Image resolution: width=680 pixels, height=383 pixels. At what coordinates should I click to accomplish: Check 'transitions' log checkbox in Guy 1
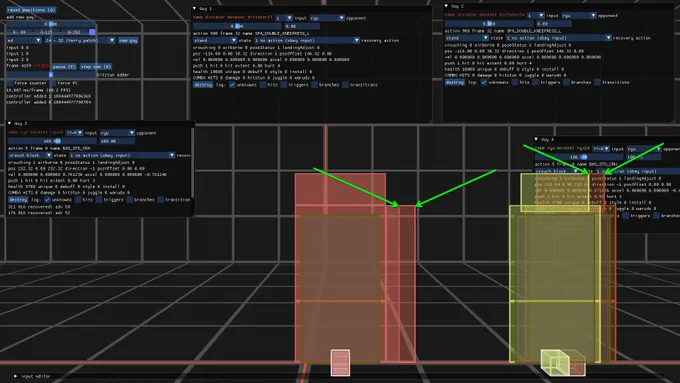point(346,85)
